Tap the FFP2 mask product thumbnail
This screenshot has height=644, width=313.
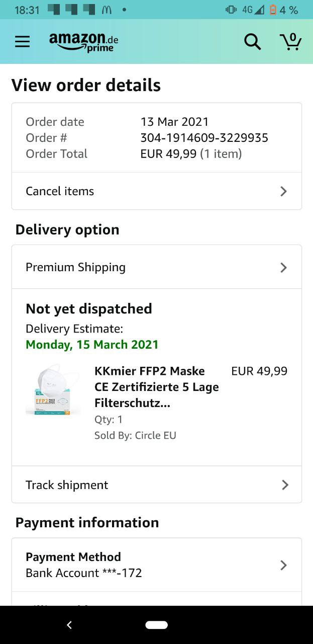tap(53, 390)
